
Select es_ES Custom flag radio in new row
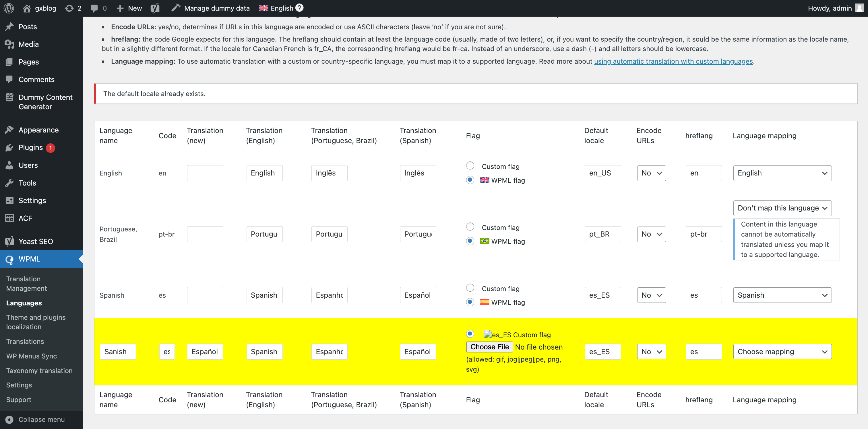[470, 334]
